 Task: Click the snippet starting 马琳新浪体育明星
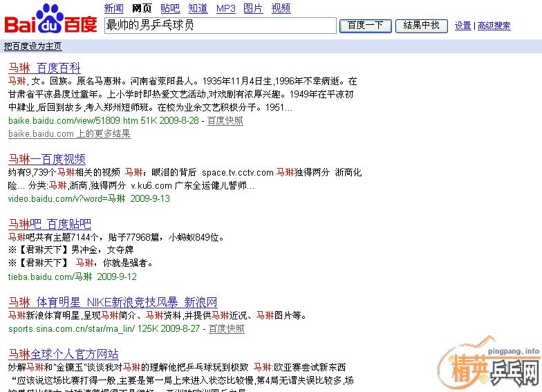(x=158, y=315)
